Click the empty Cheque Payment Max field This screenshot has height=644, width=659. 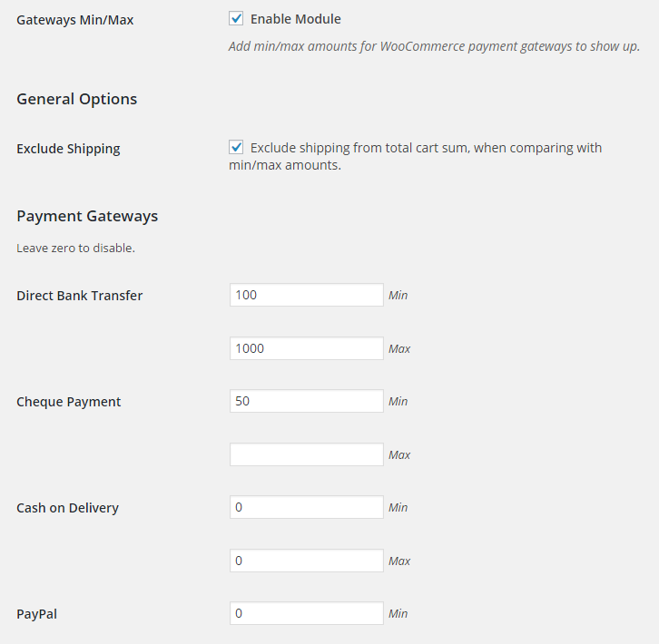tap(307, 454)
